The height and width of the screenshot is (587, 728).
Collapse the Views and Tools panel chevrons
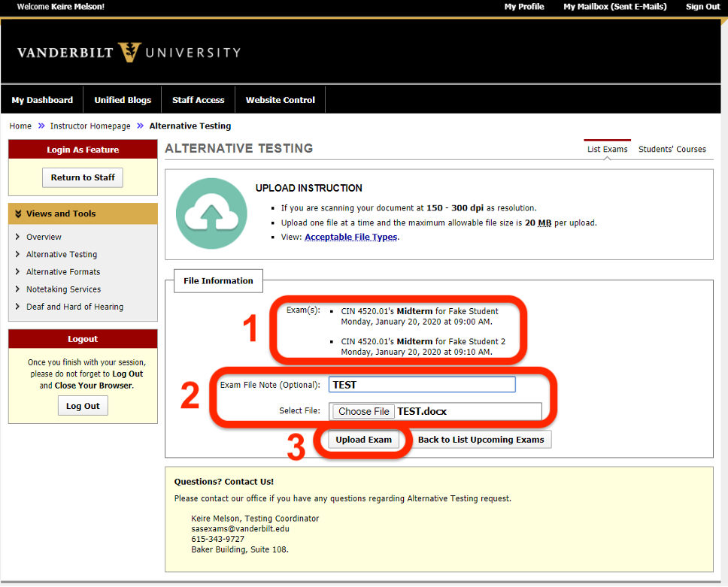click(18, 213)
